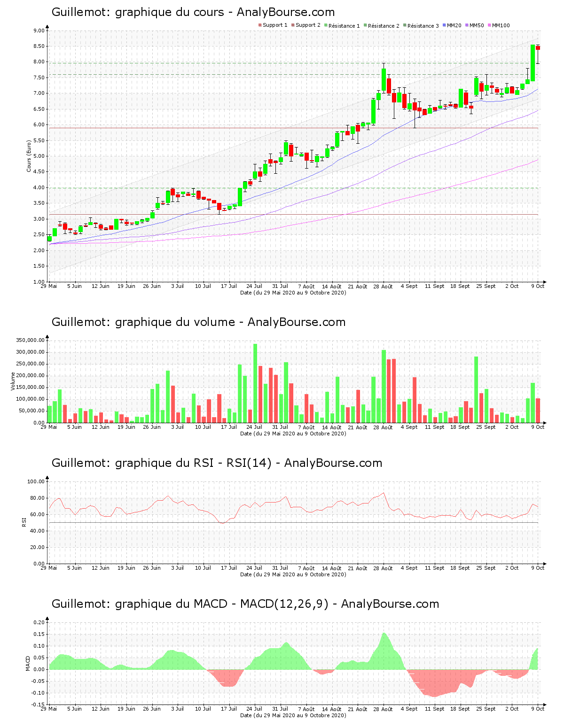
Task: Click '24 Juil' on the volume chart axis
Action: pyautogui.click(x=254, y=427)
